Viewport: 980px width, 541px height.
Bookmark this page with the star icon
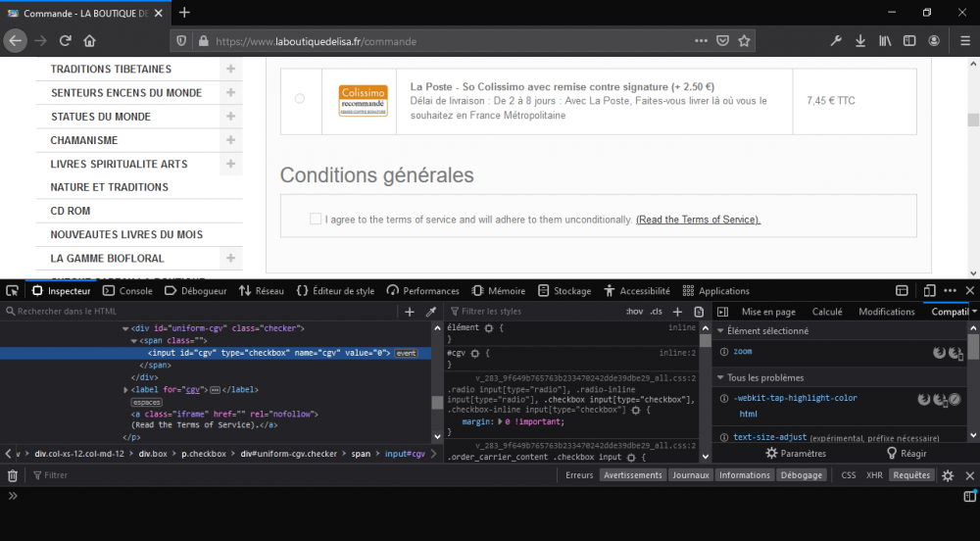(x=745, y=41)
